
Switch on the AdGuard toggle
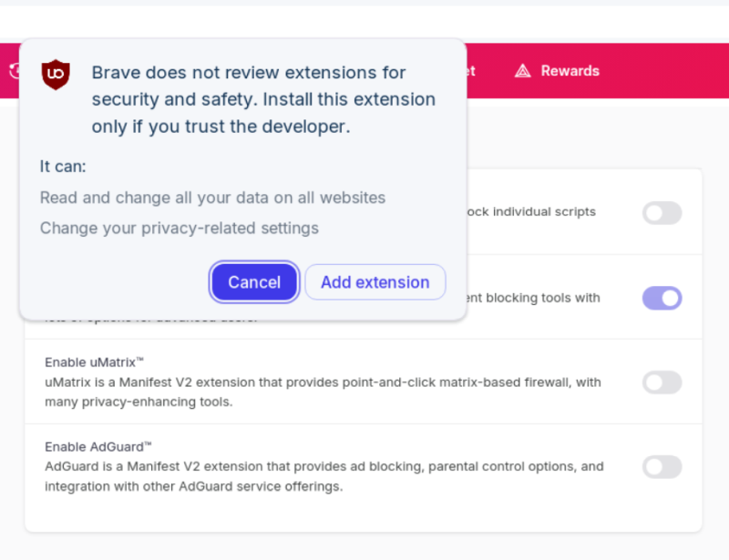662,467
